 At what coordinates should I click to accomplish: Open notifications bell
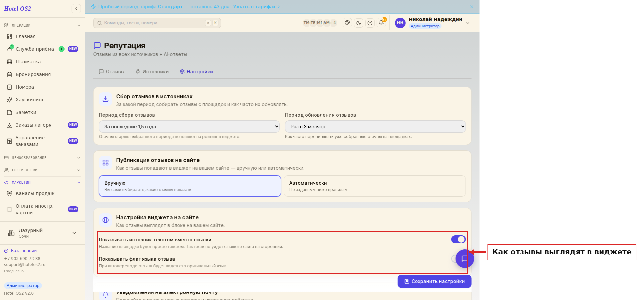tap(381, 23)
